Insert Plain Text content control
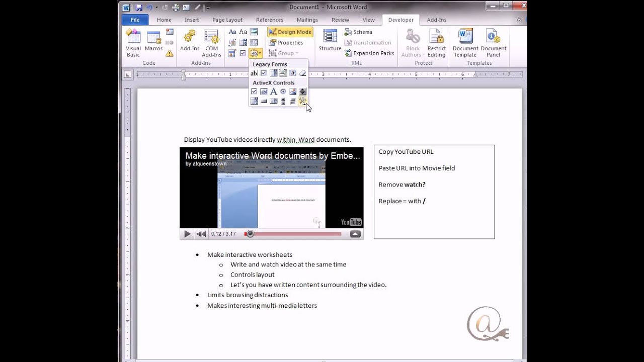The image size is (644, 362). 243,32
